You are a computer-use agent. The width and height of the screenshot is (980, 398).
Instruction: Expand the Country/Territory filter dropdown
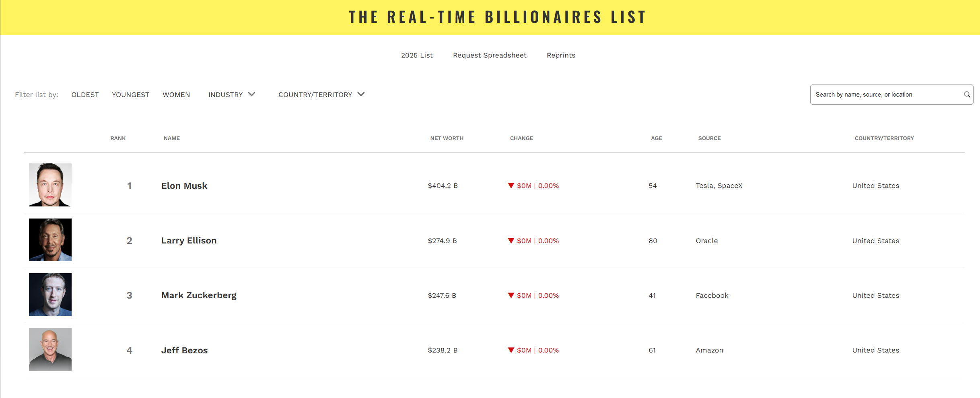tap(321, 95)
